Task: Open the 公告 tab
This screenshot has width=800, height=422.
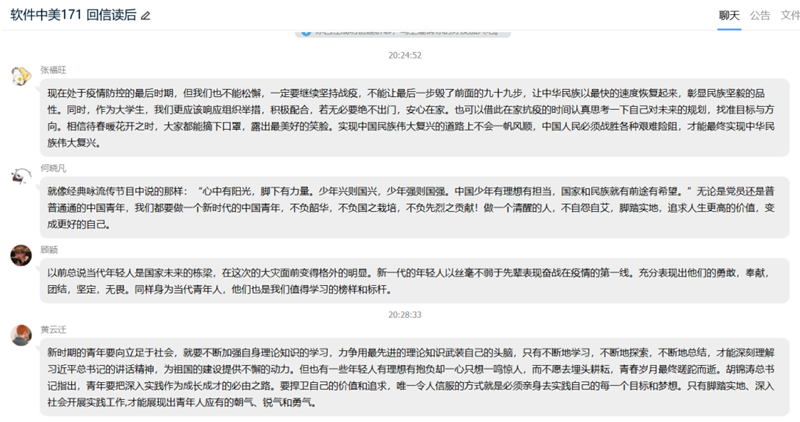Action: click(x=760, y=15)
